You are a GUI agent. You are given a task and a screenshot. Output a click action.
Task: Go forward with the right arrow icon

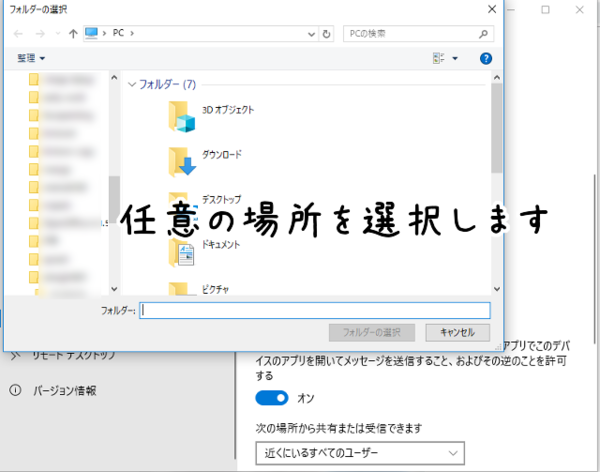(x=40, y=34)
